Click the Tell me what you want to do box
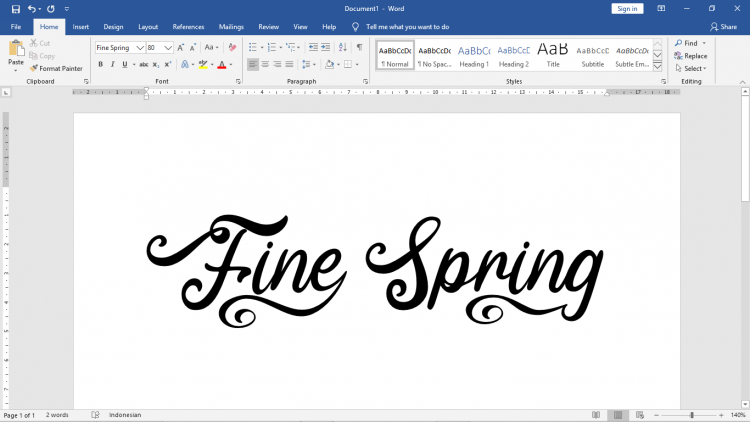750x422 pixels. pyautogui.click(x=407, y=27)
